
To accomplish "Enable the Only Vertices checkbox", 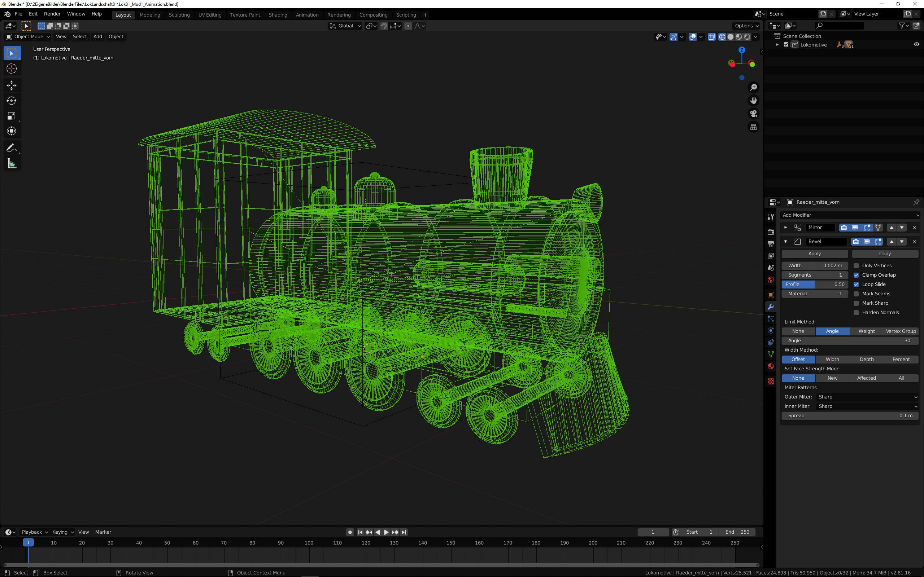I will 856,266.
